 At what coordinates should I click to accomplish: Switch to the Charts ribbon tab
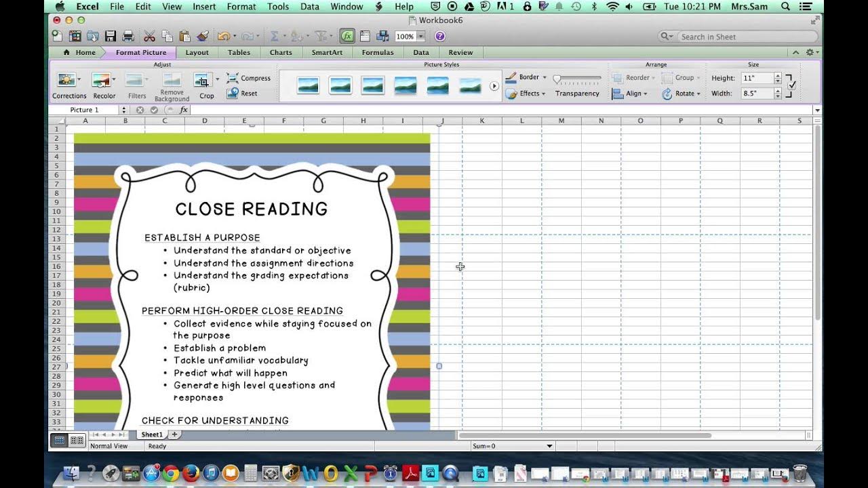(x=281, y=52)
